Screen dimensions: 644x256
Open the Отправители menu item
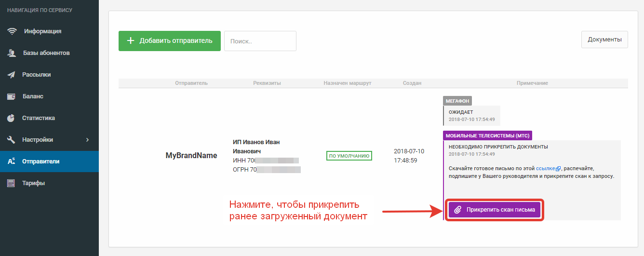(x=40, y=162)
